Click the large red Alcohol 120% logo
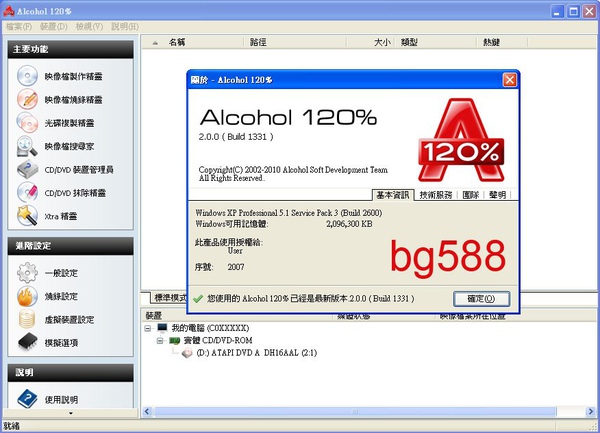The image size is (600, 433). [x=461, y=140]
